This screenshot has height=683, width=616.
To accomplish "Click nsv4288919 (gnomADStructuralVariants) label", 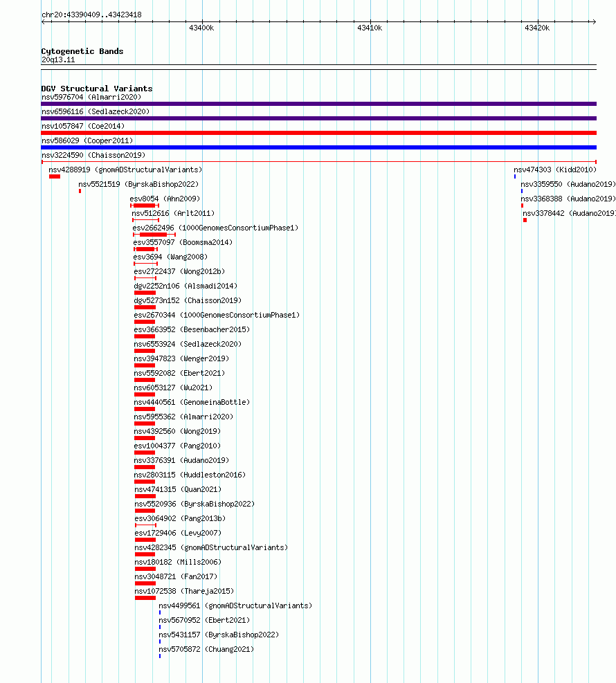I will [x=125, y=170].
